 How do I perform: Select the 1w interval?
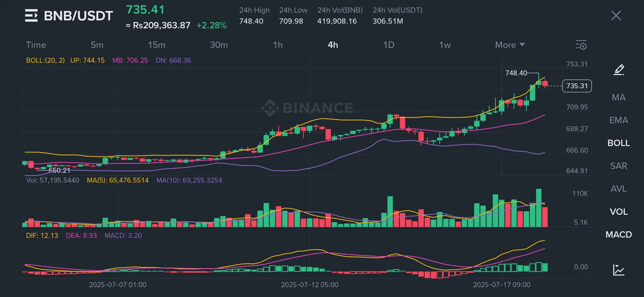(445, 45)
